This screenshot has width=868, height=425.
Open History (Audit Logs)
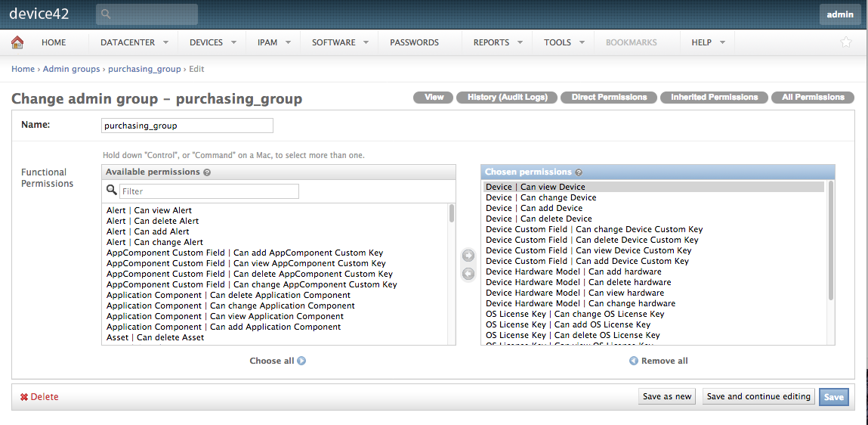(507, 97)
